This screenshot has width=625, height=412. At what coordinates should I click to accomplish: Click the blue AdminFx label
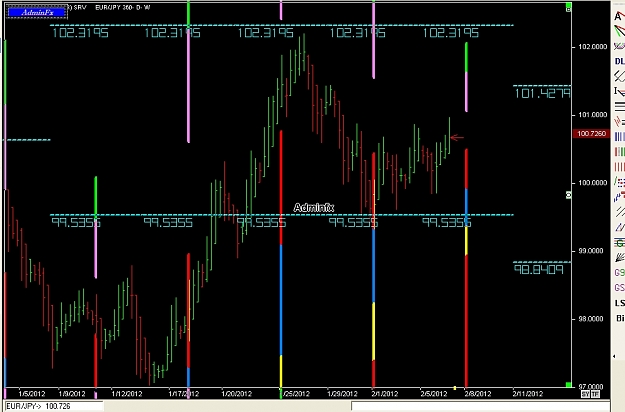[37, 12]
